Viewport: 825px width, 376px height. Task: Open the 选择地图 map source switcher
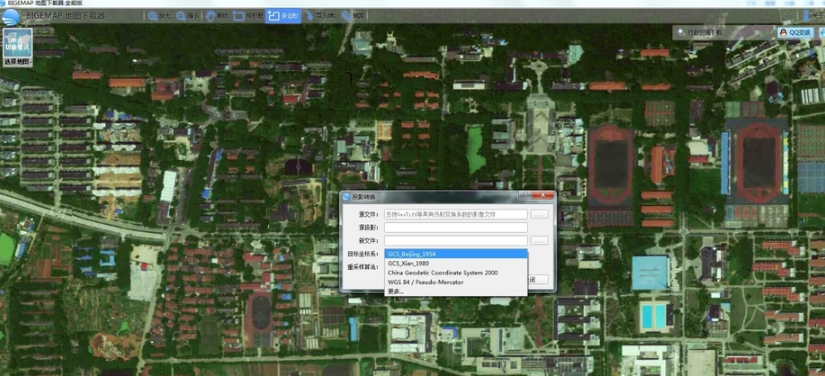tap(17, 47)
